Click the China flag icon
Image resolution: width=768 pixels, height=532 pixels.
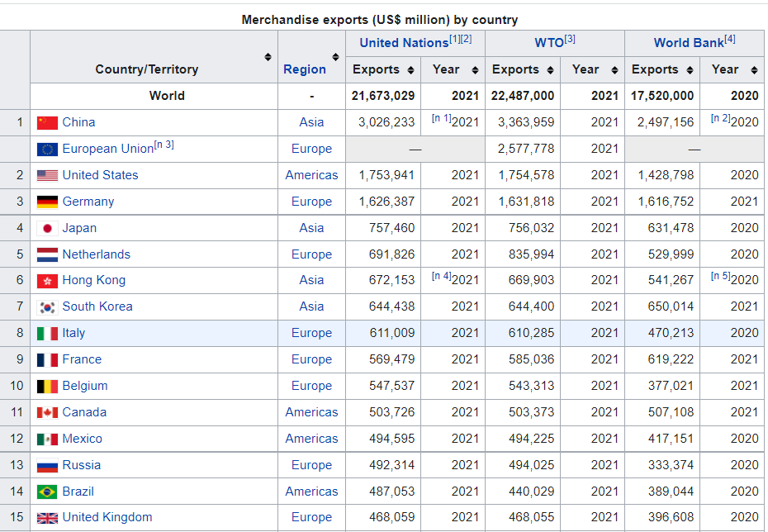tap(47, 122)
